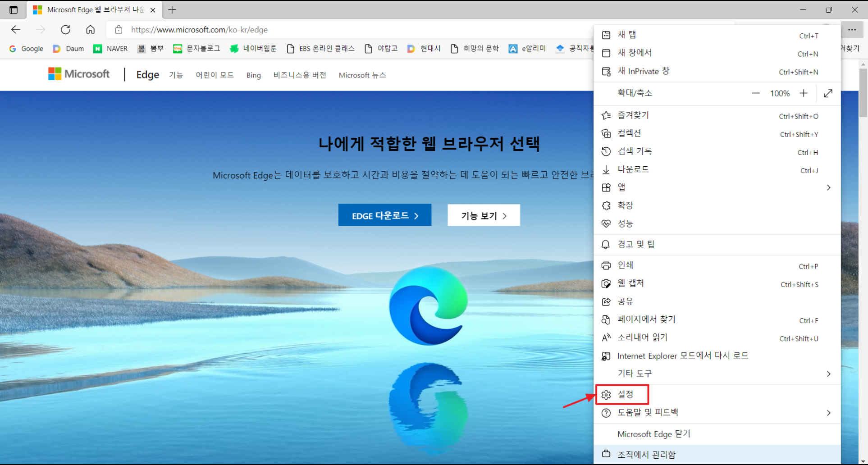Screen dimensions: 868x465
Task: Open the Bing nav link
Action: [x=254, y=75]
